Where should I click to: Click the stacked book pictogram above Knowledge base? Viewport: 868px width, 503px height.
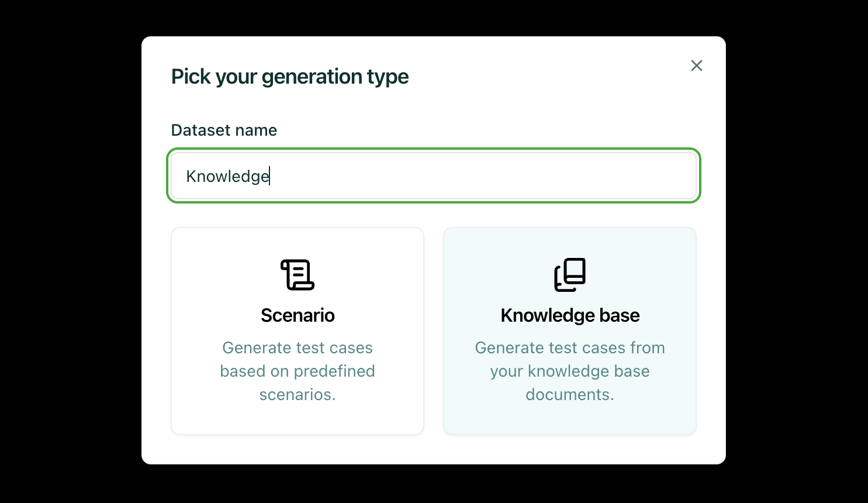pyautogui.click(x=569, y=275)
